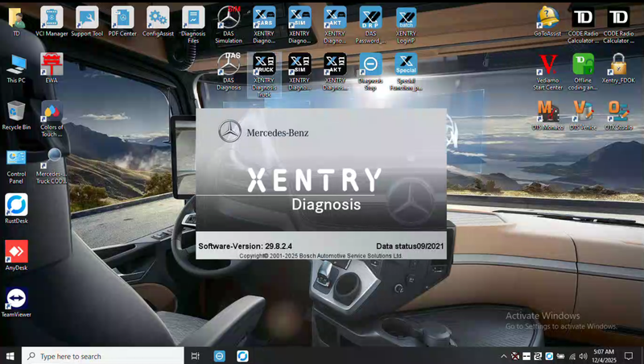
Task: Open the VCI Manager desktop icon
Action: (x=52, y=18)
